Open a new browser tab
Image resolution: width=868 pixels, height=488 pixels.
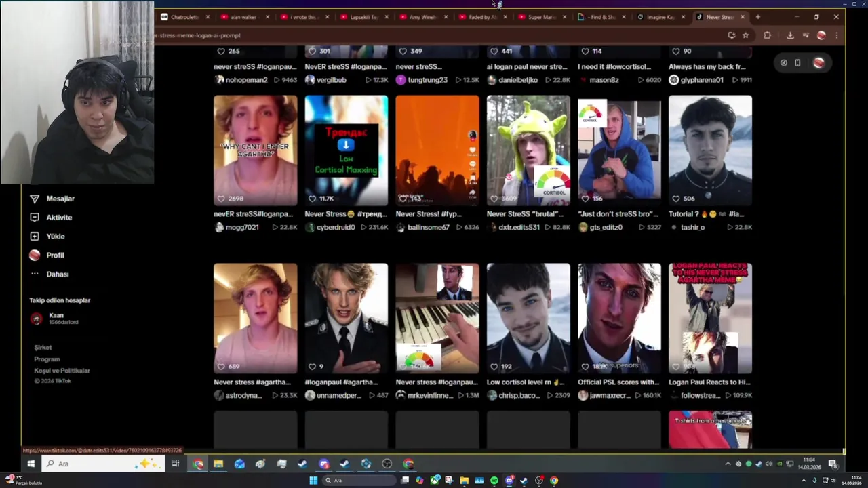click(758, 17)
